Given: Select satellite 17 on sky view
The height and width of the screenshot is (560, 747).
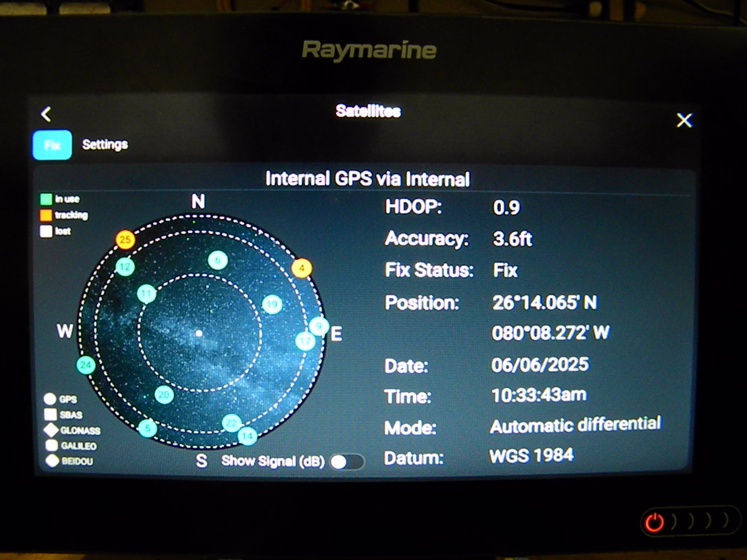Looking at the screenshot, I should click(305, 342).
